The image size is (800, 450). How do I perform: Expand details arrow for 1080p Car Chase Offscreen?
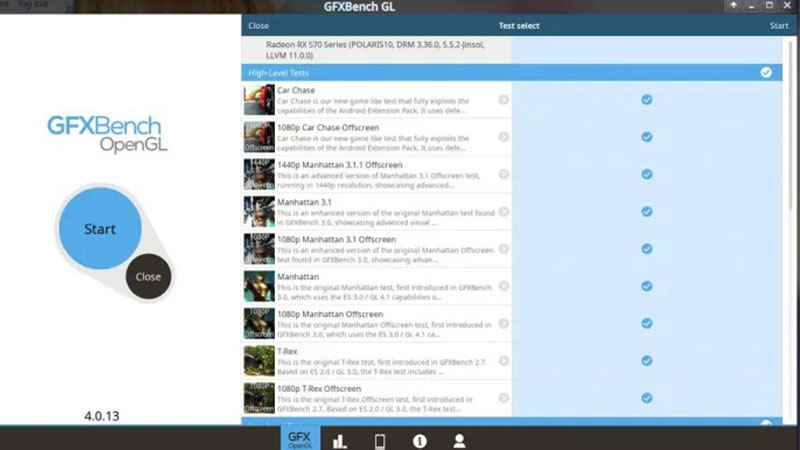[x=504, y=137]
